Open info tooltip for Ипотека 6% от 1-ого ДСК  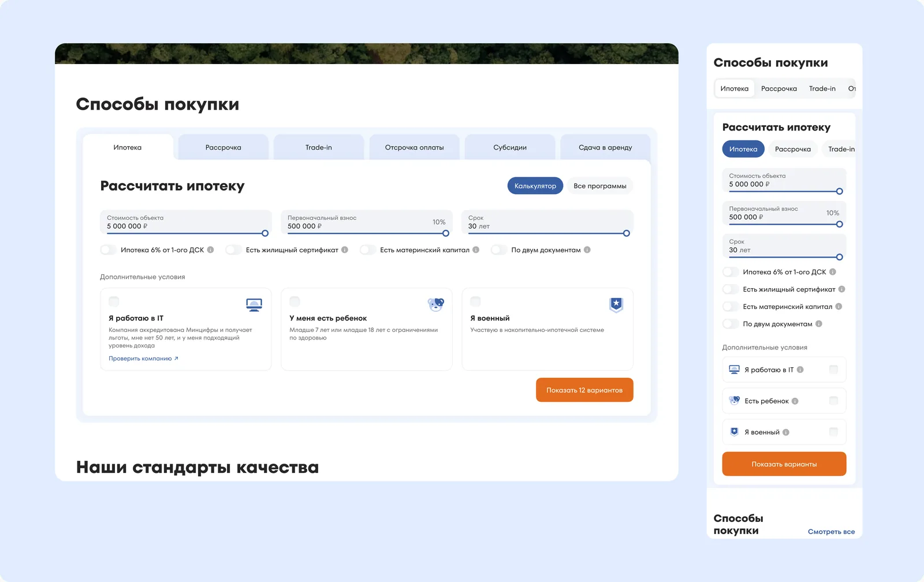210,250
